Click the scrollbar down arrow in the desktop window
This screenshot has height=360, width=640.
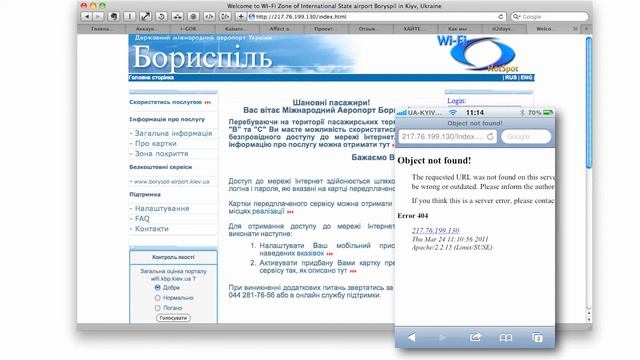point(589,320)
